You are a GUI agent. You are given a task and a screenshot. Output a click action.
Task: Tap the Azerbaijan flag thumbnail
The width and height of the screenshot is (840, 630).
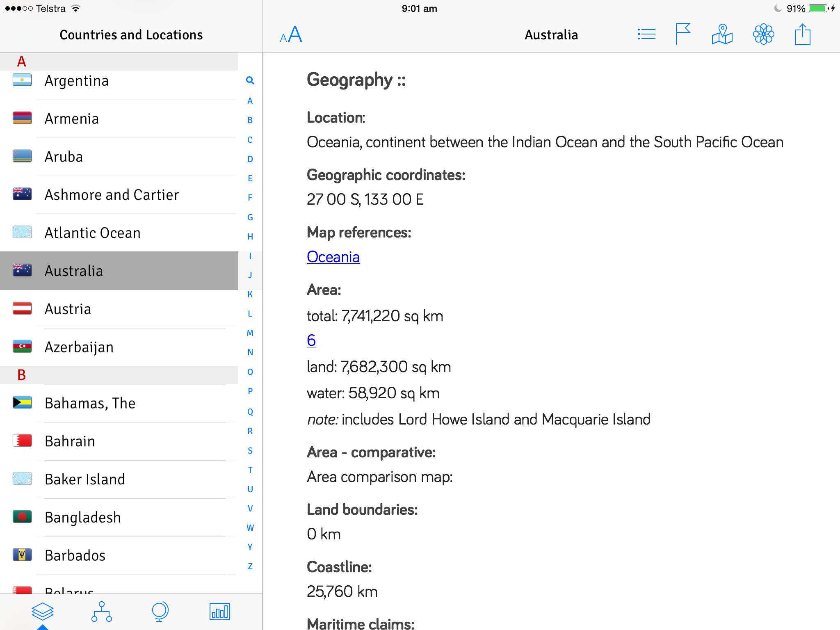[22, 346]
